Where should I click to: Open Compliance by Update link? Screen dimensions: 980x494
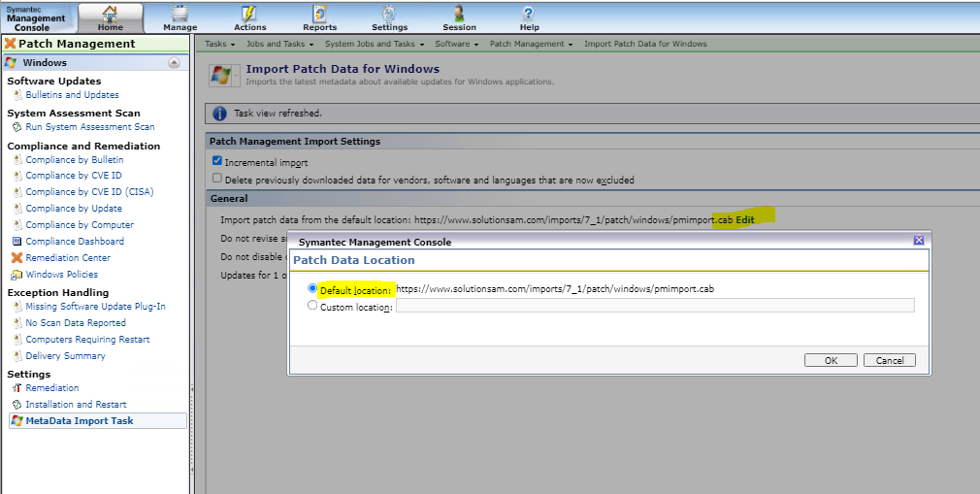click(74, 209)
